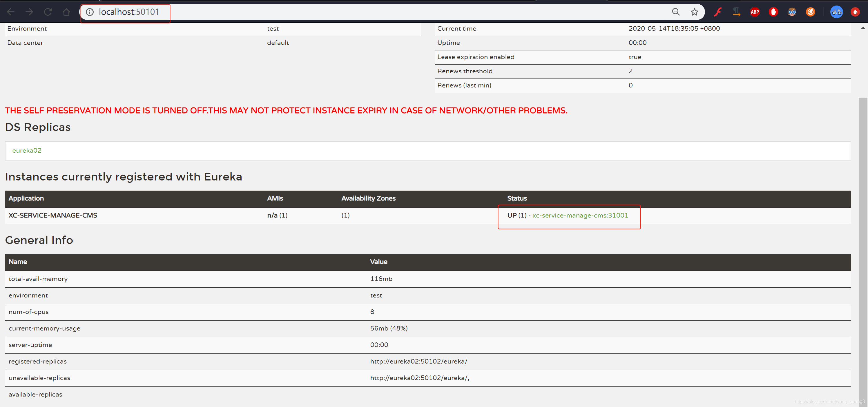
Task: Click the browser forward arrow
Action: (29, 12)
